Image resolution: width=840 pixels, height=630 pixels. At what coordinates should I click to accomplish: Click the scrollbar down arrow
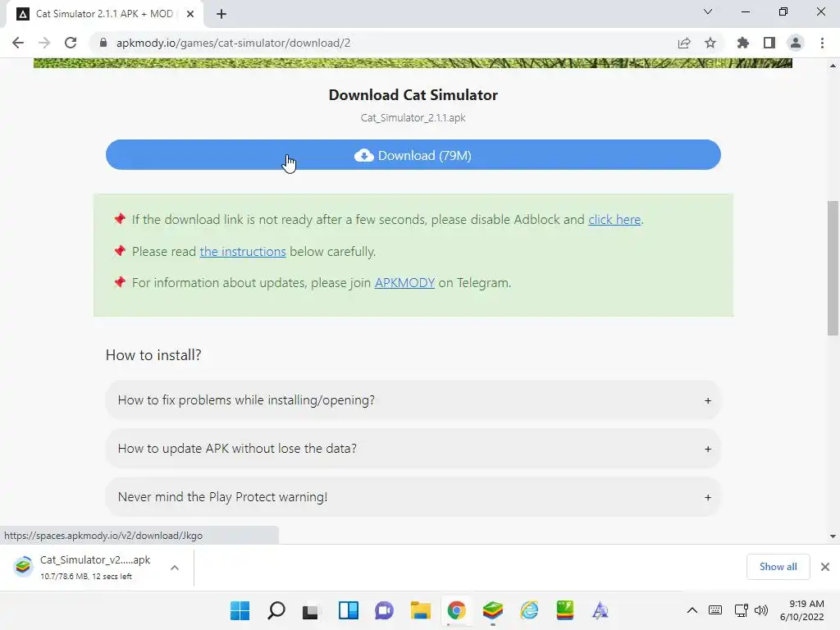(833, 536)
